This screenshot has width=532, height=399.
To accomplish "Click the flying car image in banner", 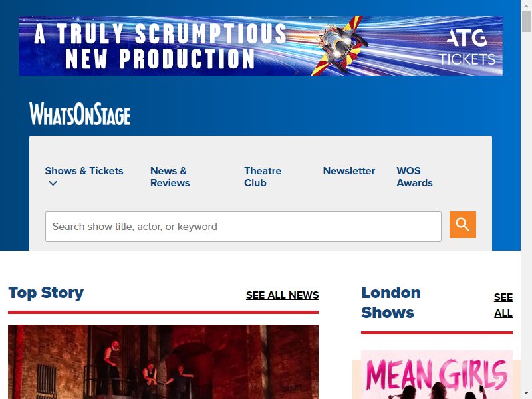I will point(340,45).
